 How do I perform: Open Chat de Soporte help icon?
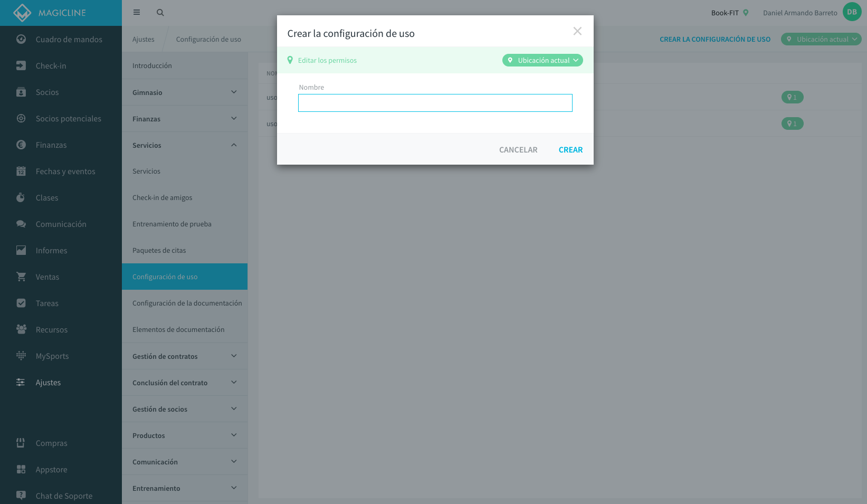21,496
